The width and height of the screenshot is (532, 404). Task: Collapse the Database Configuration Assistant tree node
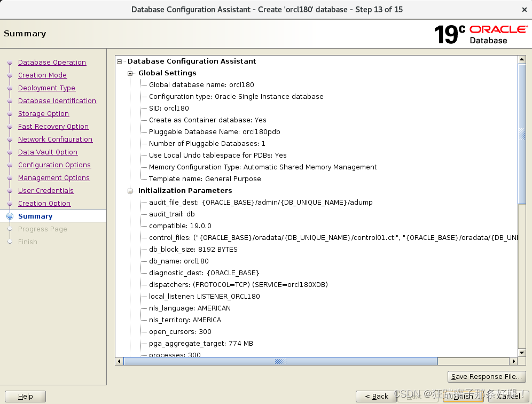[119, 61]
